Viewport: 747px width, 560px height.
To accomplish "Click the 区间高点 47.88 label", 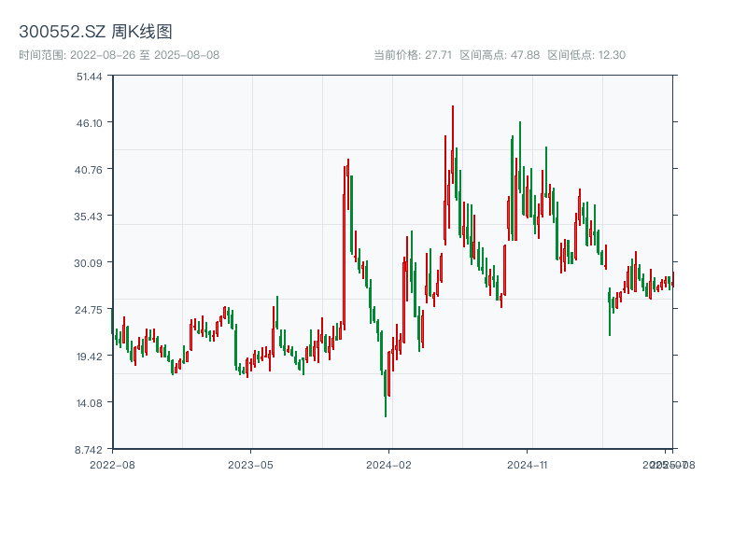I will click(500, 55).
